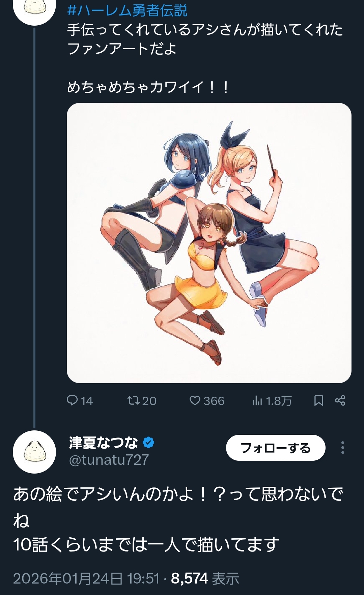
Task: Tap the blue verified badge
Action: click(x=148, y=442)
